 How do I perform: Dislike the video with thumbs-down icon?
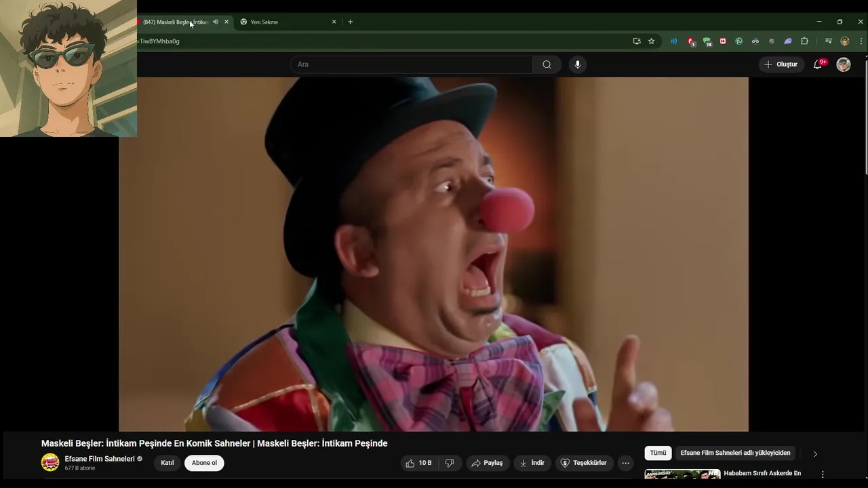449,463
